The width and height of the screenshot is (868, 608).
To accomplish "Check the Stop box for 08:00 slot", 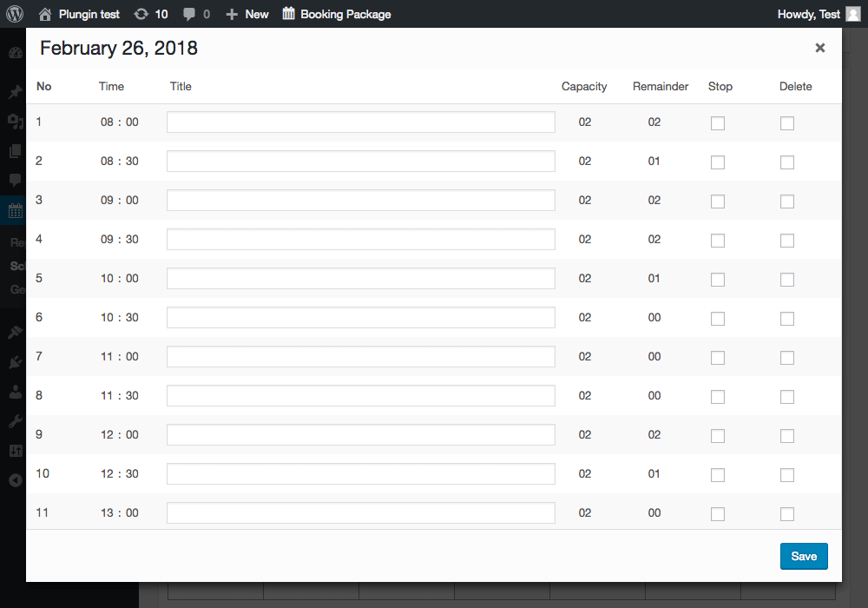I will pyautogui.click(x=718, y=123).
